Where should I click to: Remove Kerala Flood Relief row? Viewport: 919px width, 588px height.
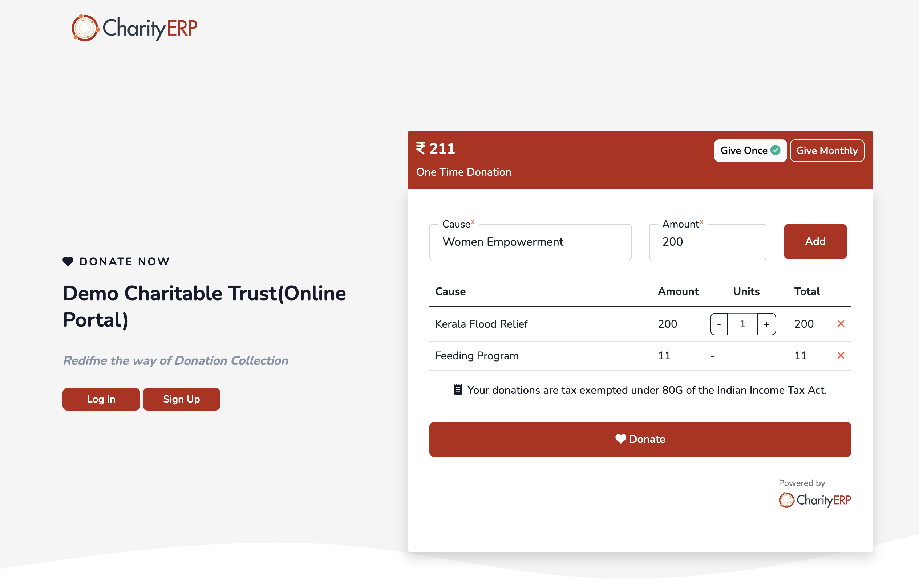click(x=840, y=324)
